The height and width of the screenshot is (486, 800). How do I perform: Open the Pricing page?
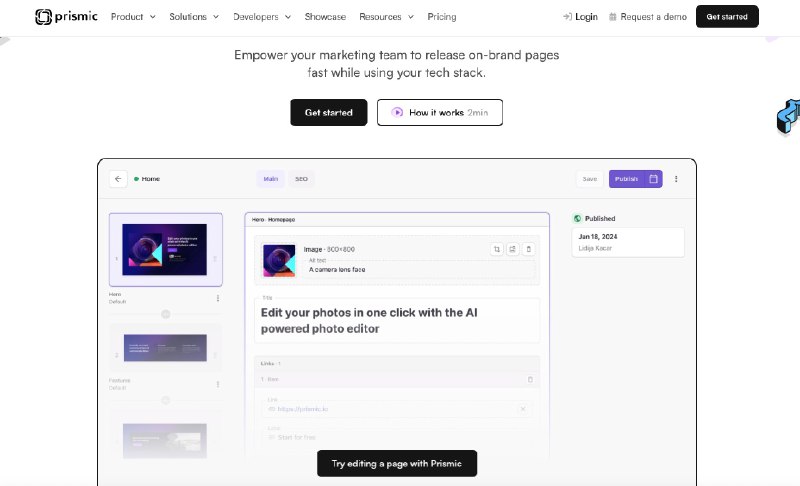442,17
